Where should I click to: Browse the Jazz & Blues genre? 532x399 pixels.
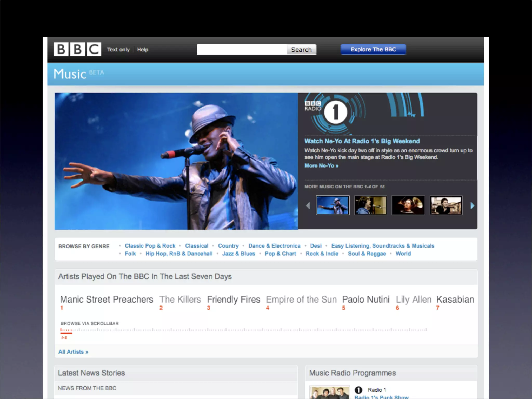pyautogui.click(x=238, y=254)
